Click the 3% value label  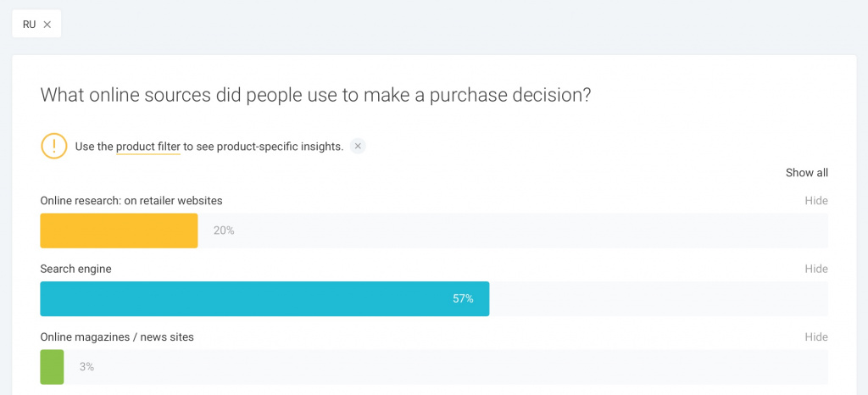[86, 367]
